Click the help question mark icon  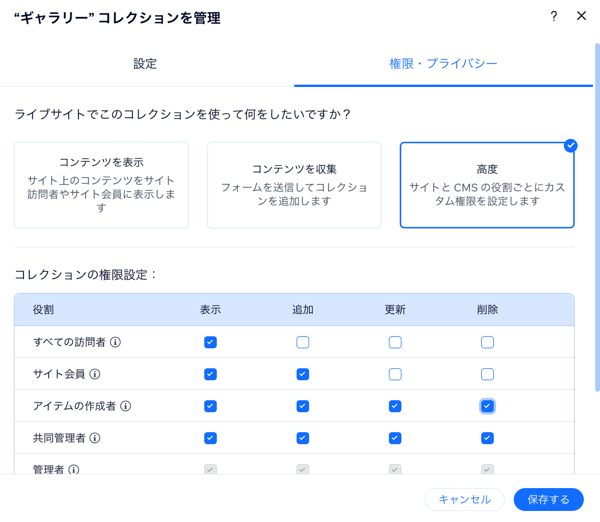pyautogui.click(x=554, y=16)
